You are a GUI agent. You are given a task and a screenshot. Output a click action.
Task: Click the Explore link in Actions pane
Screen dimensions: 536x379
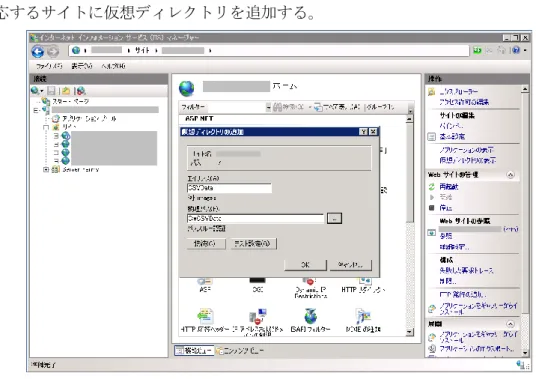point(458,92)
